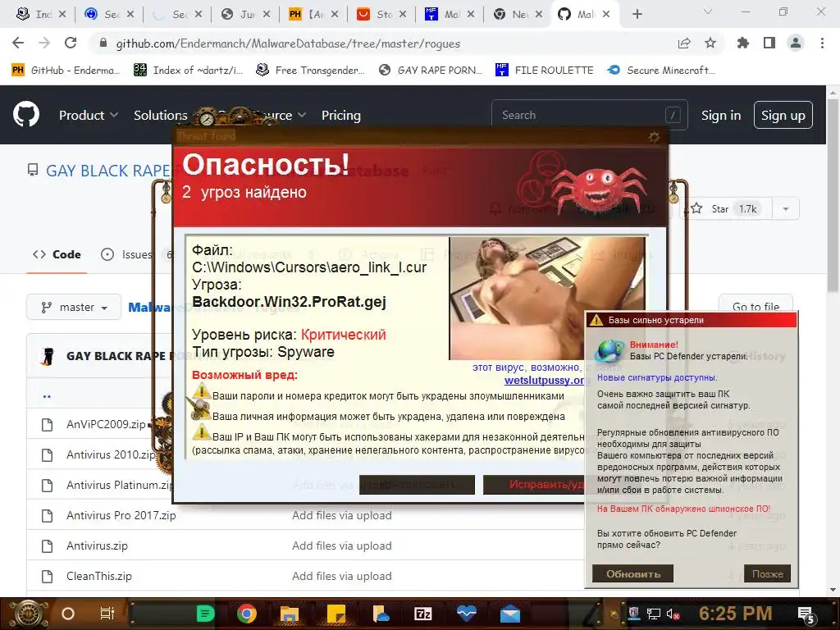Screen dimensions: 840x630
Task: View site info via the lock icon
Action: (103, 43)
